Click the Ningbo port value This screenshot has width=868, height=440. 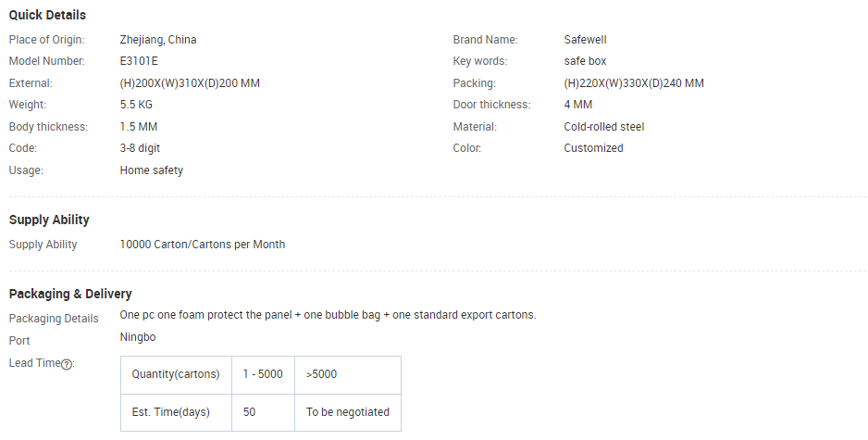click(138, 337)
